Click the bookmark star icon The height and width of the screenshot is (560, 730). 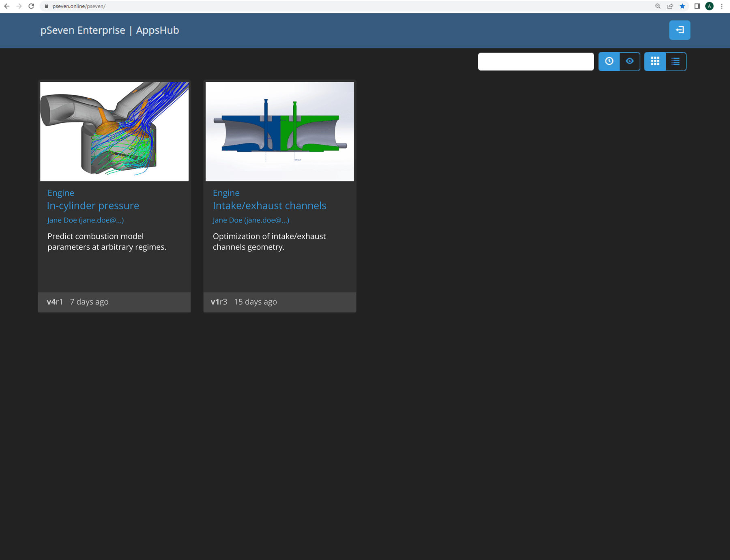(x=683, y=6)
